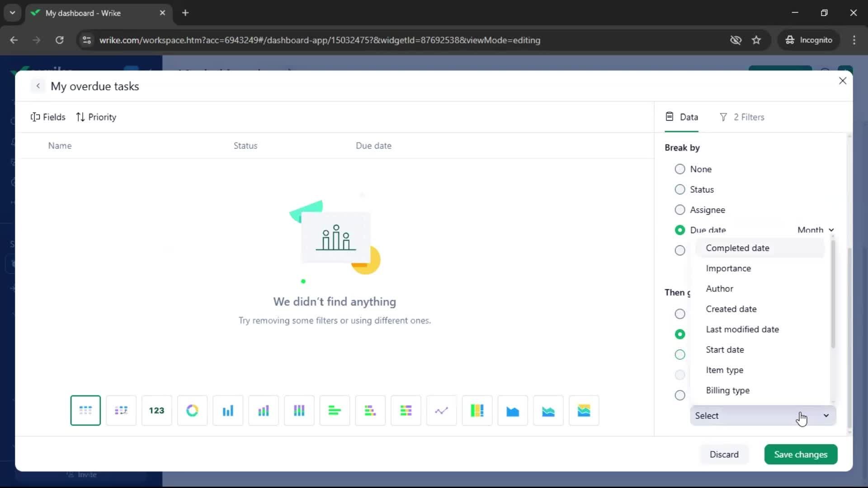Open the Incognito profile indicator
Image resolution: width=868 pixels, height=488 pixels.
pos(809,40)
